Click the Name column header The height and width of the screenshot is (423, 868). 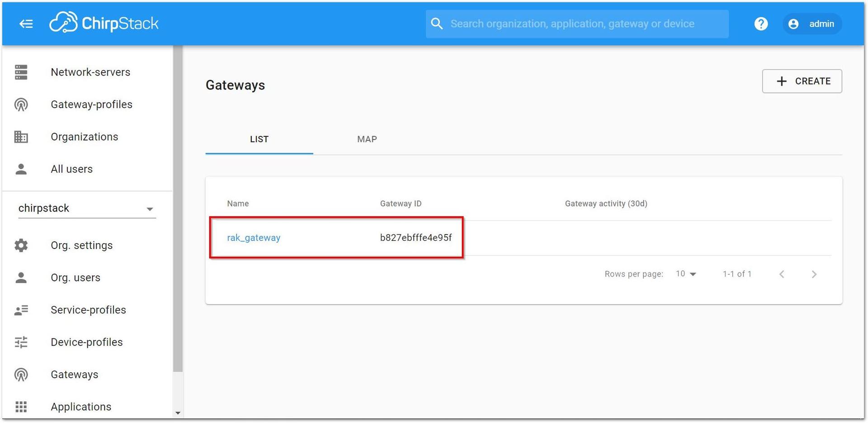coord(238,204)
